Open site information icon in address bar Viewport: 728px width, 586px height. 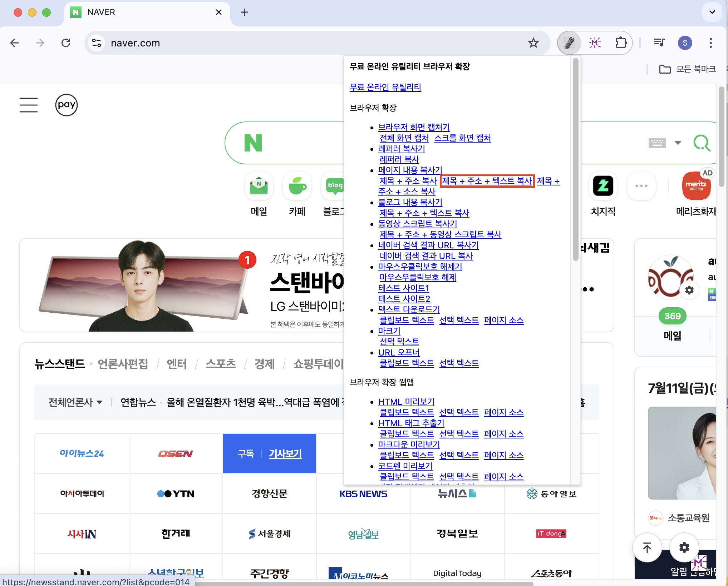pyautogui.click(x=97, y=43)
